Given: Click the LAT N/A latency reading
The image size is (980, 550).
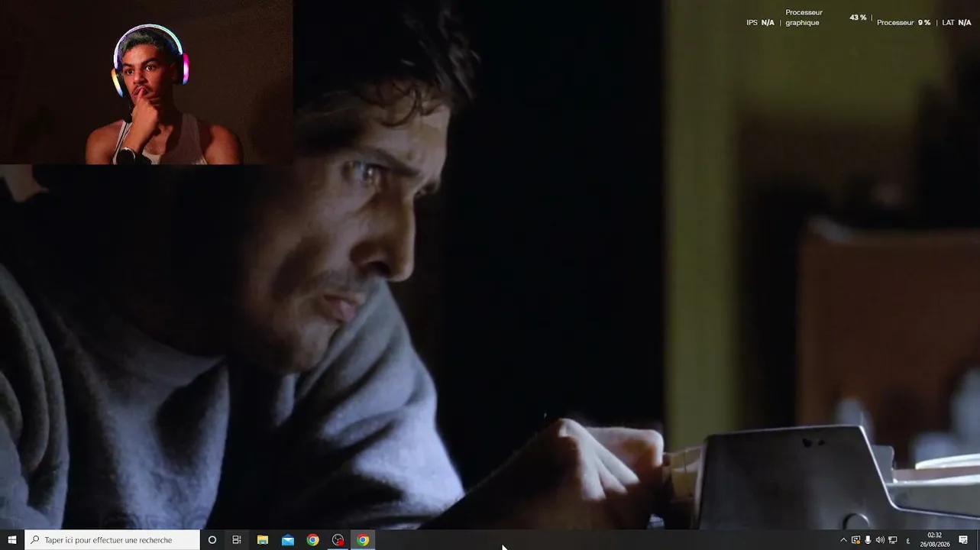Looking at the screenshot, I should click(x=956, y=23).
